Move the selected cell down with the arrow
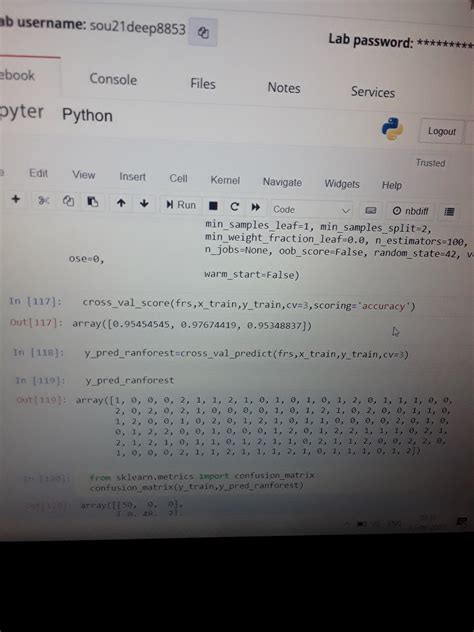This screenshot has height=632, width=474. coord(144,204)
